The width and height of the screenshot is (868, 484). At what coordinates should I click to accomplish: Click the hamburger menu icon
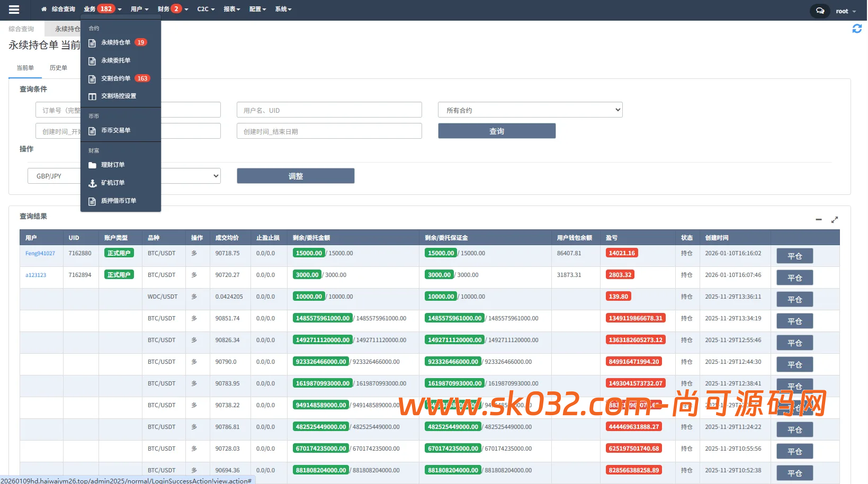coord(14,10)
